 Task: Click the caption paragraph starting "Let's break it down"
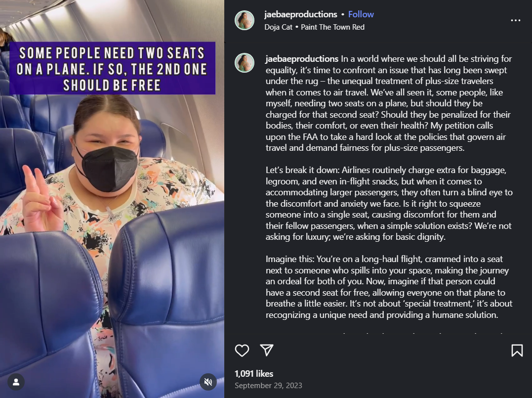pyautogui.click(x=388, y=204)
